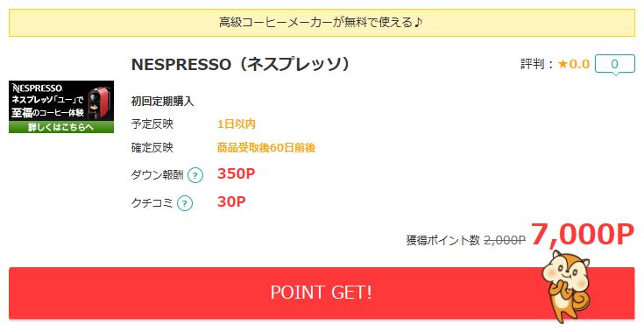644x332 pixels.
Task: Select the 0.0 rating score
Action: tap(579, 64)
